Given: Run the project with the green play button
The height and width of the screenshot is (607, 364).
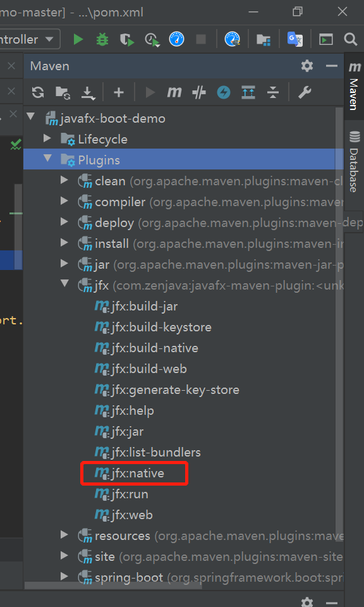Looking at the screenshot, I should click(x=78, y=39).
